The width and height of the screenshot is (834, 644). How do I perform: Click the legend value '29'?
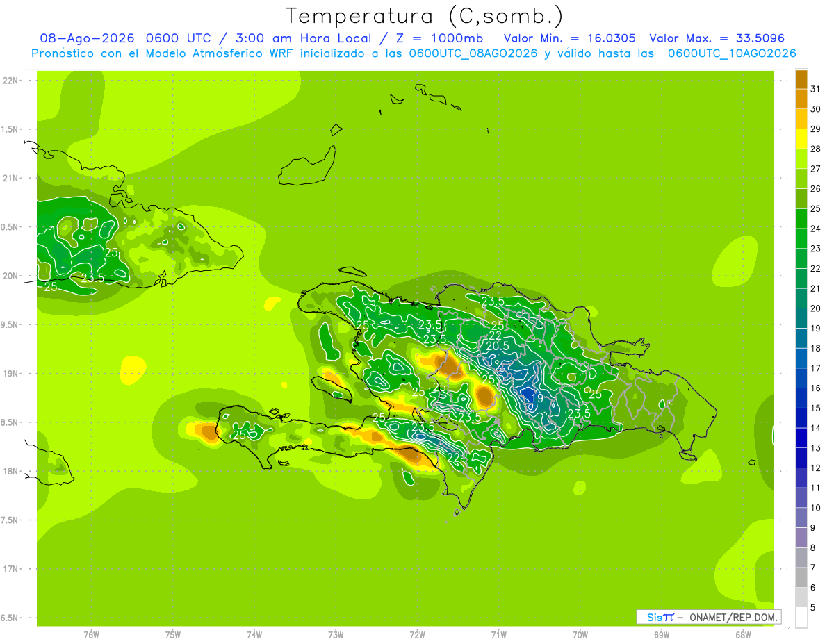pyautogui.click(x=815, y=129)
